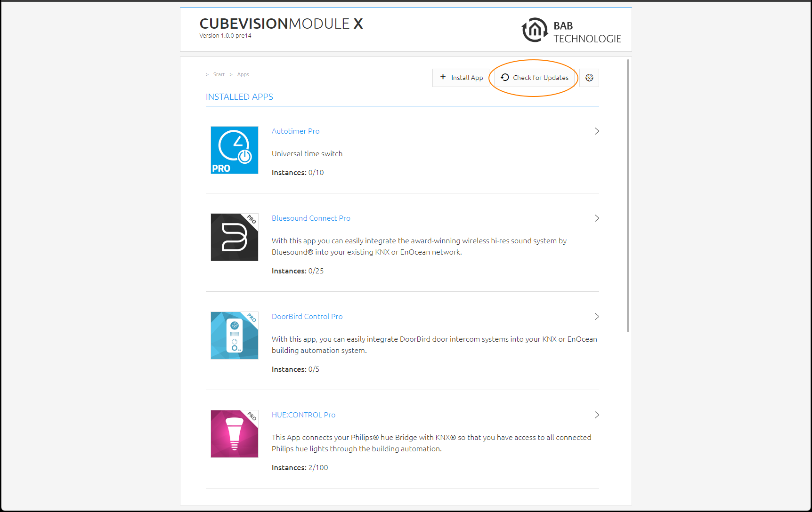The width and height of the screenshot is (812, 512).
Task: Click HUE:CONTROL 'Instances: 2/100' text
Action: click(x=300, y=468)
